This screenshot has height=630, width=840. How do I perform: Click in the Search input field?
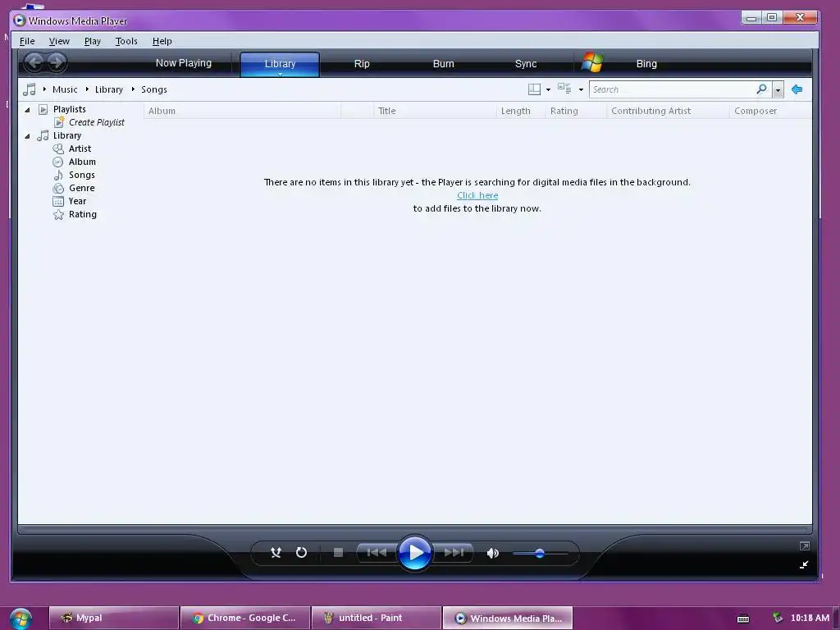click(672, 89)
